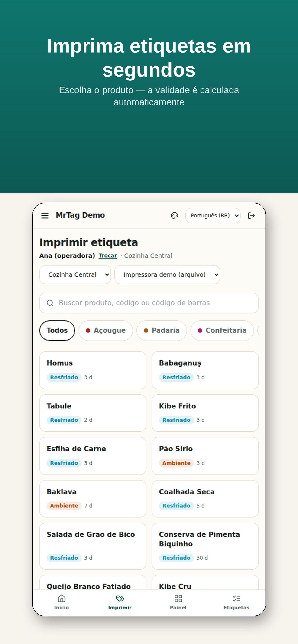Click the Resfriado badge on Coalhada Seca
This screenshot has width=298, height=644.
[x=176, y=506]
